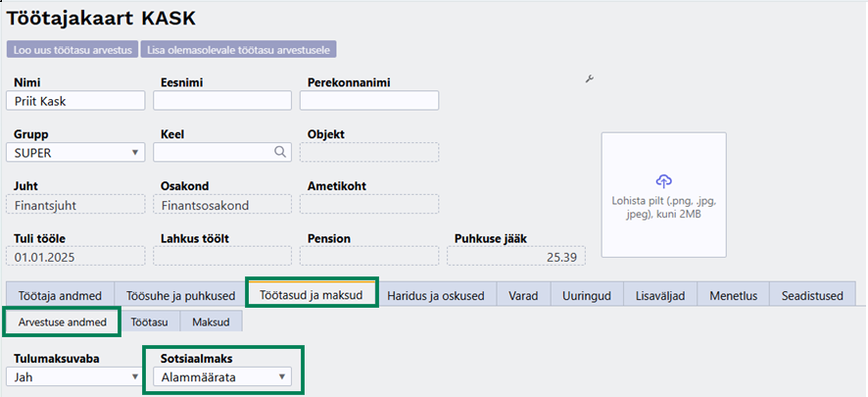
Task: Switch to the Töötaja andmed tab
Action: click(x=60, y=294)
